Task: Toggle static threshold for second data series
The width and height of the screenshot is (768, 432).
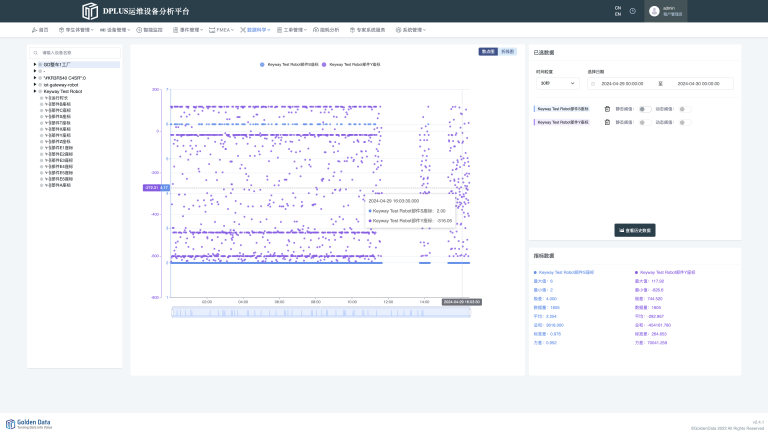Action: 645,122
